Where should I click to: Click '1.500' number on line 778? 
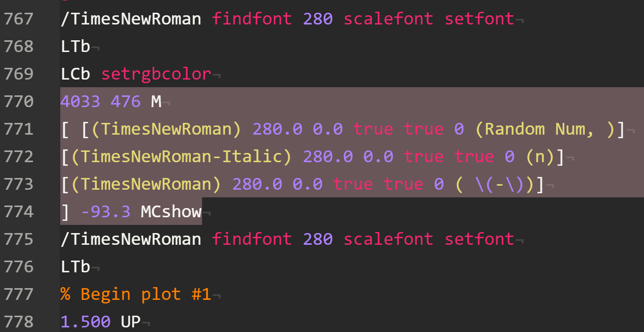click(x=85, y=322)
